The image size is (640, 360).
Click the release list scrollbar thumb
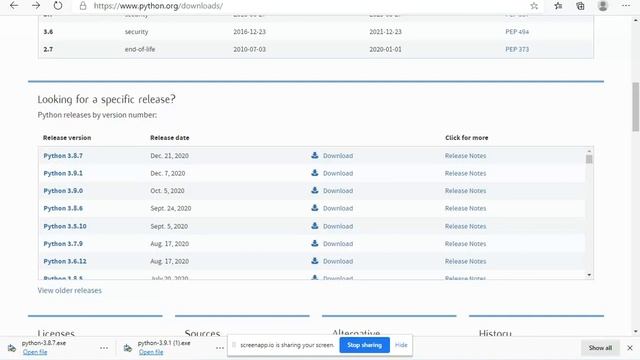pos(589,159)
